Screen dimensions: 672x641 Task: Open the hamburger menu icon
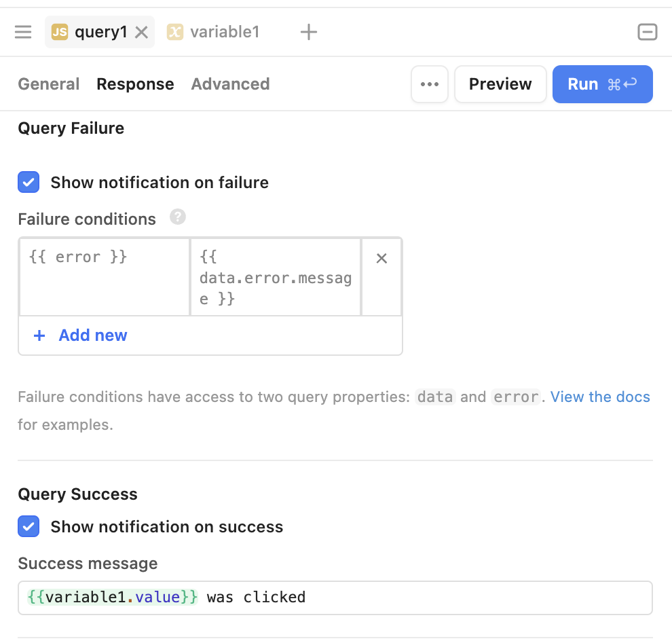pos(23,32)
